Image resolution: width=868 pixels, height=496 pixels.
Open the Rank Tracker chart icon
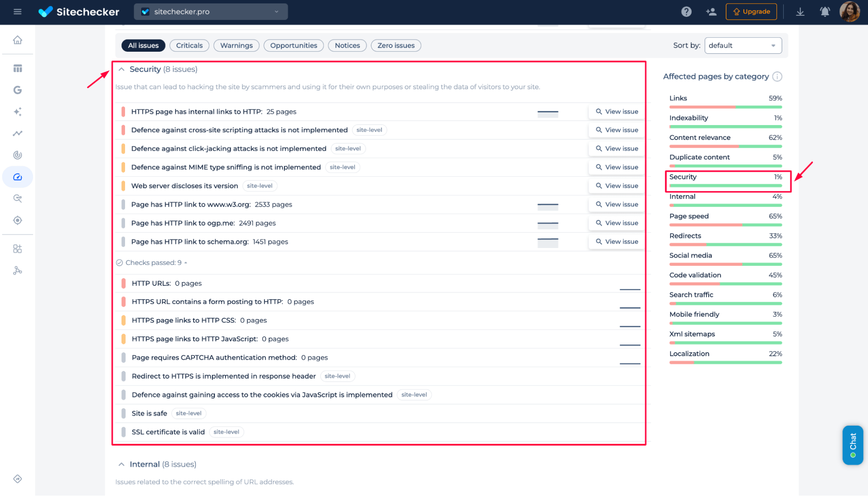[x=17, y=133]
